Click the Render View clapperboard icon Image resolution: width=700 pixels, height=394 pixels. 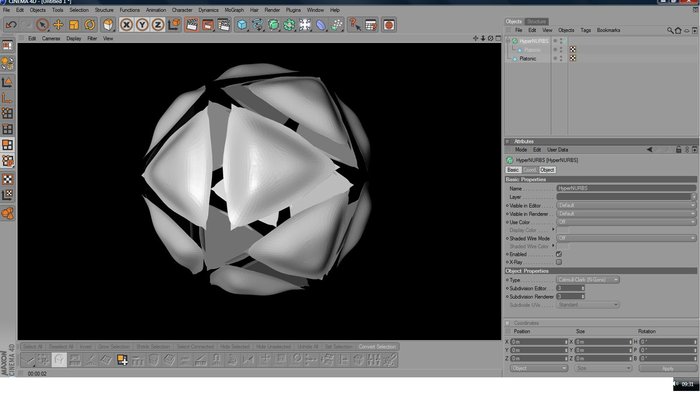[x=192, y=25]
